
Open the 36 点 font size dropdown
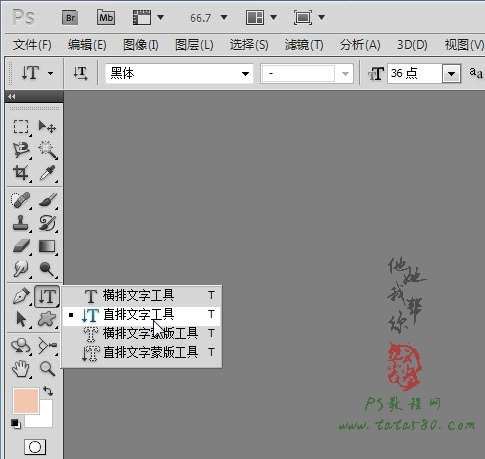451,73
